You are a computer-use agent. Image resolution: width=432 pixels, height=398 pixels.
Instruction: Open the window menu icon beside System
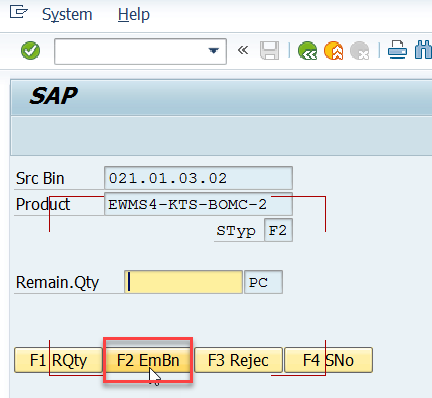coord(18,13)
